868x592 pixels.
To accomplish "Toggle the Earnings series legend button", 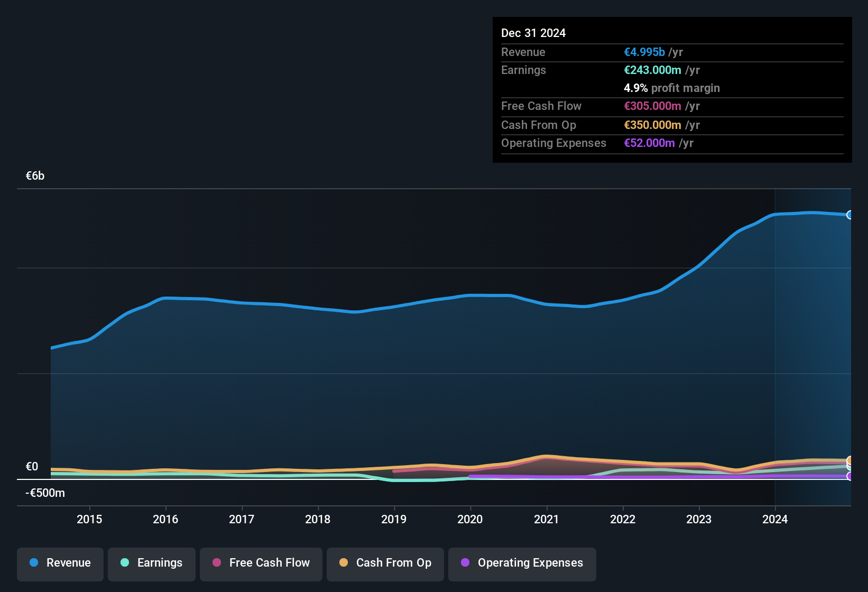I will coord(152,564).
